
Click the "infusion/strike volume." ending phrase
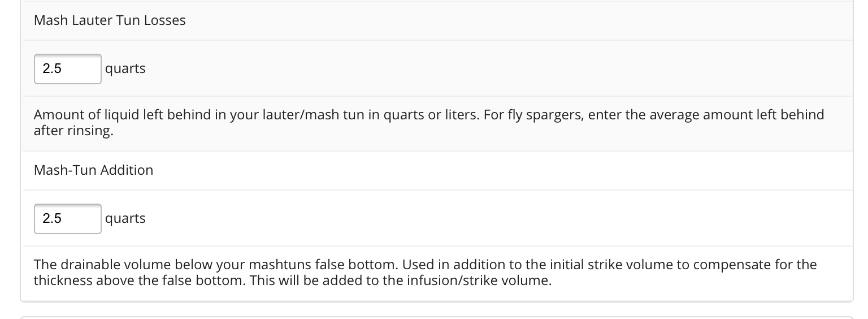tap(479, 279)
